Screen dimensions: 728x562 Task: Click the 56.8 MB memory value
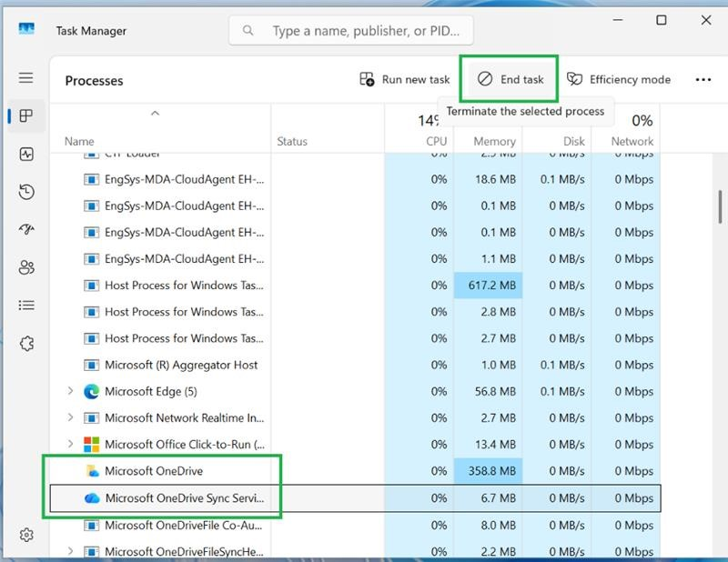[495, 392]
